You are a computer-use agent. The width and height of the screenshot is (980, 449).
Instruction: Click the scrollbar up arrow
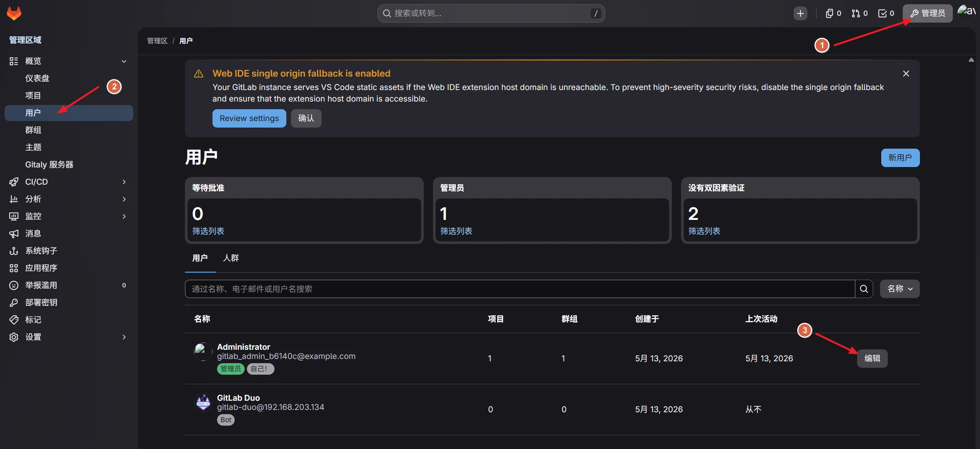click(972, 60)
